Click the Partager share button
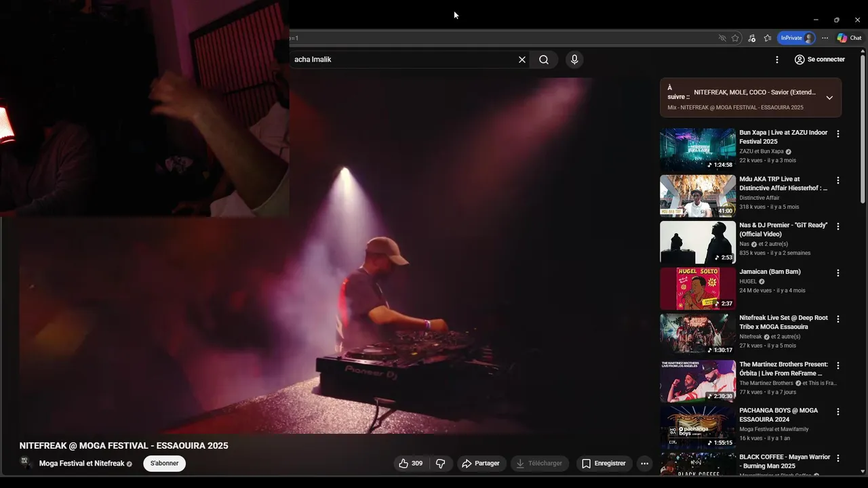The width and height of the screenshot is (868, 488). pos(480,464)
